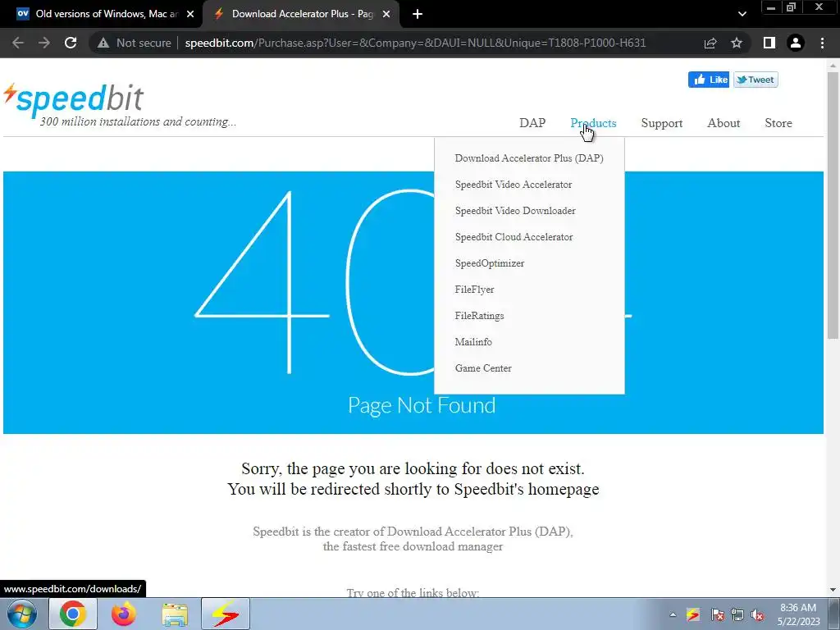Click the DAP system tray icon
The image size is (840, 630).
coord(692,615)
